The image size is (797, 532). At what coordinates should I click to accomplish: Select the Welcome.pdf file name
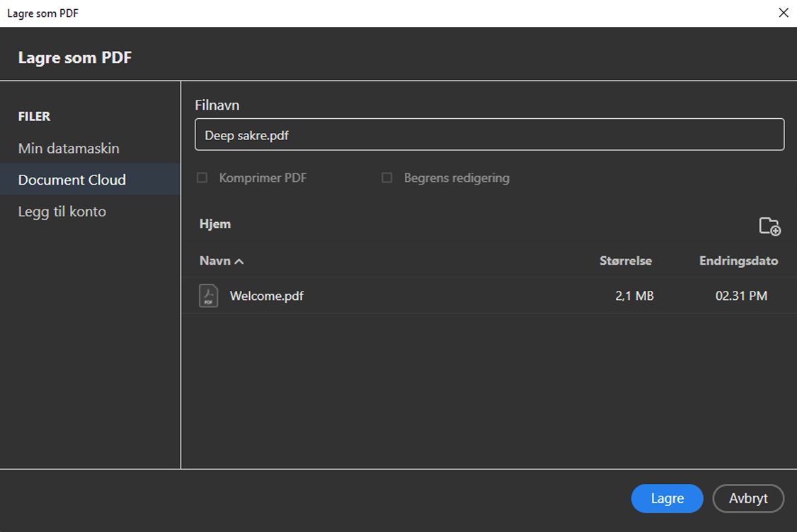click(267, 296)
